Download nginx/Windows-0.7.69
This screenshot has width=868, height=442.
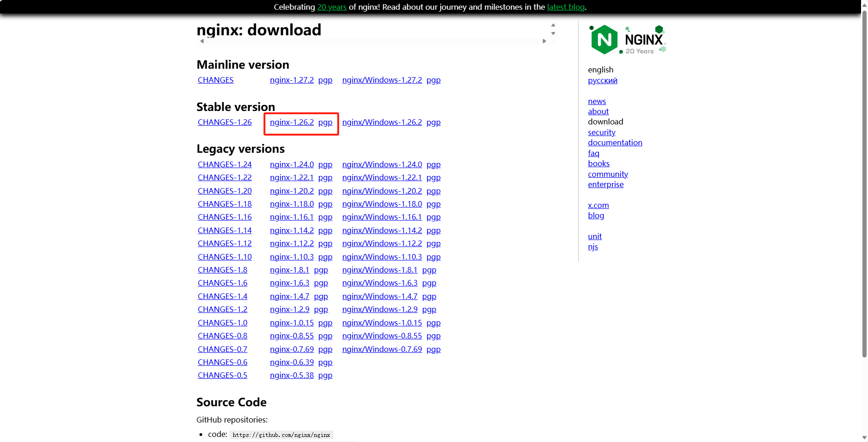pyautogui.click(x=382, y=349)
